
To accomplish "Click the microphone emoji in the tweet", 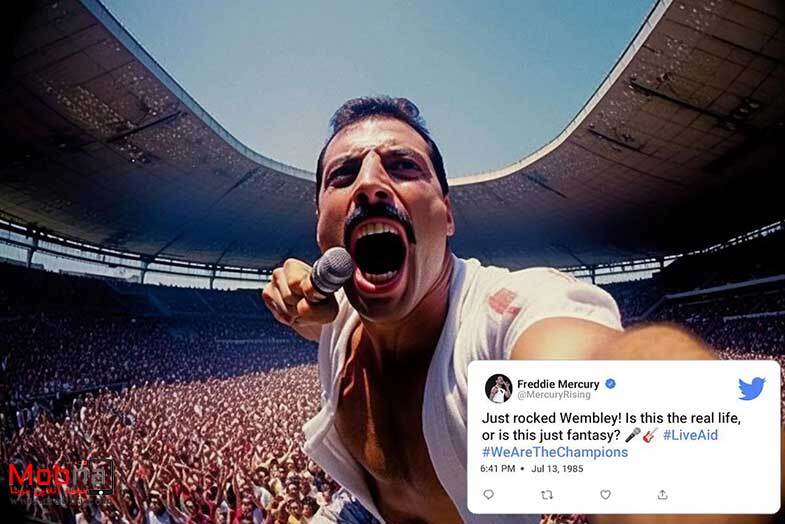I will pos(632,434).
